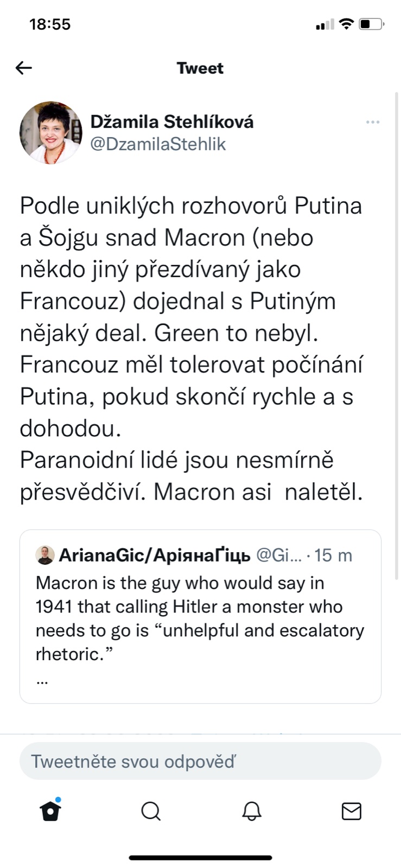Open the Notifications bell tab
Viewport: 401px width, 868px height.
(x=251, y=811)
